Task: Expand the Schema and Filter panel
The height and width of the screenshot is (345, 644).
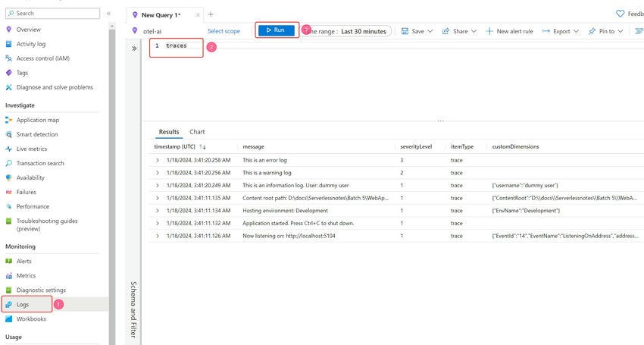Action: 134,49
